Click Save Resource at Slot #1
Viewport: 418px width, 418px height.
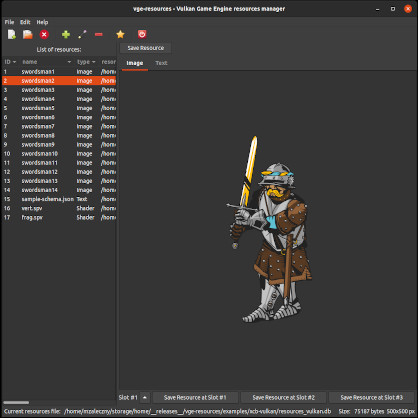195,397
